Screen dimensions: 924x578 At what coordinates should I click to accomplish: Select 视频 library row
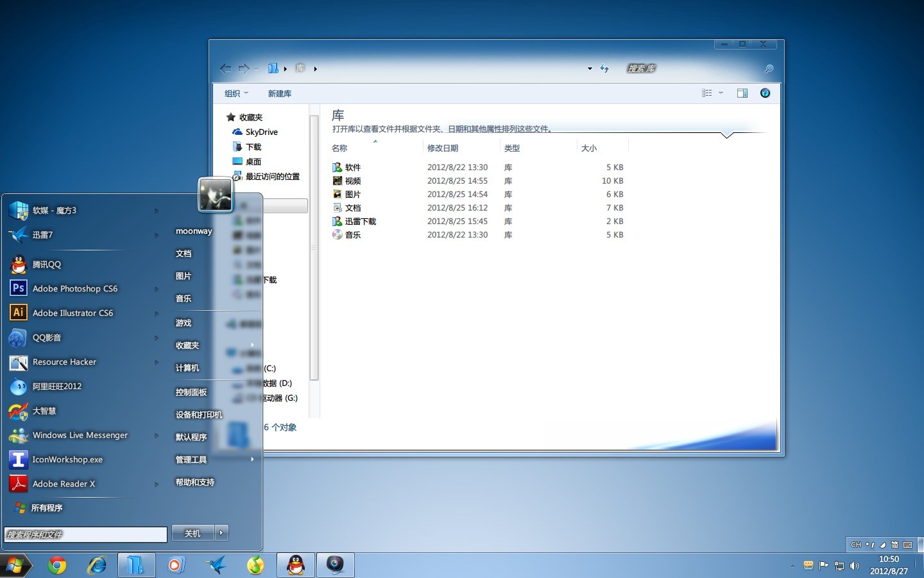pyautogui.click(x=478, y=181)
